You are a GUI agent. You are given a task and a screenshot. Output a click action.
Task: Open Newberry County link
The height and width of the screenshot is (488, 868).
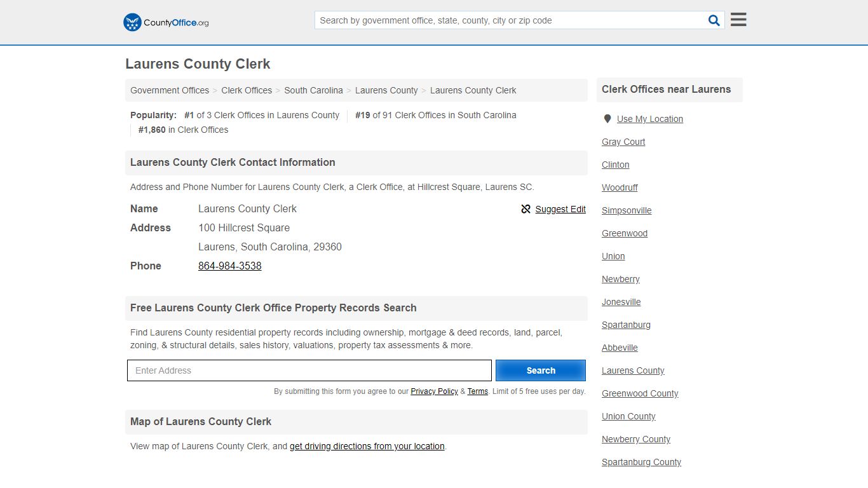click(x=636, y=439)
